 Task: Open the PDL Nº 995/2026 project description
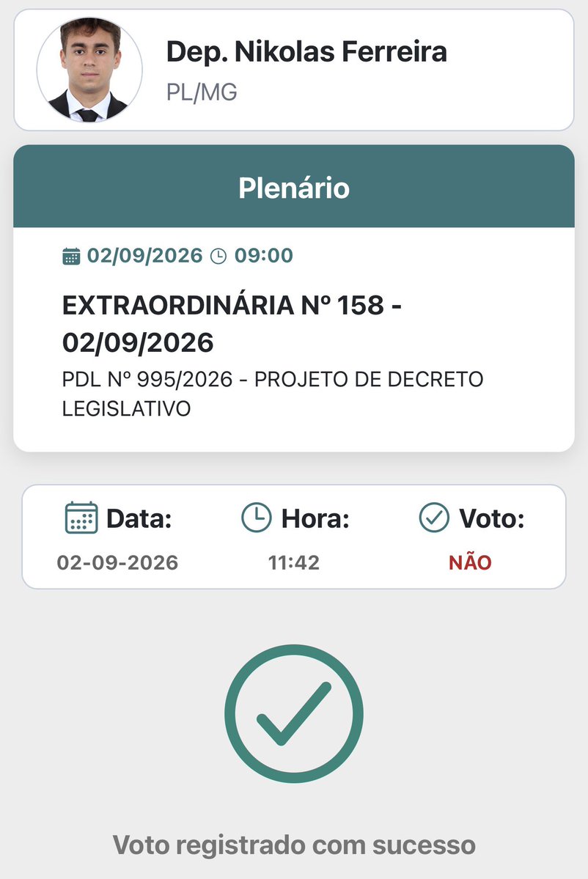273,394
